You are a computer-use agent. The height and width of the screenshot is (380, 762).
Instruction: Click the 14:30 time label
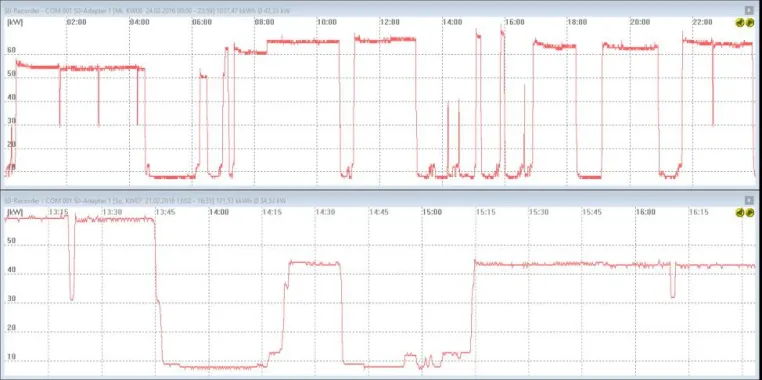326,212
